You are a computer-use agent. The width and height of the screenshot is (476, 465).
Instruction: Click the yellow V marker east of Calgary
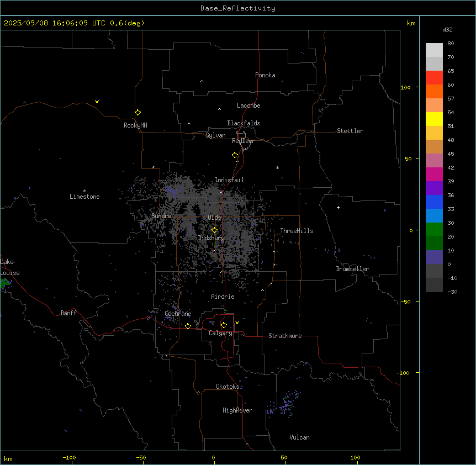point(237,323)
